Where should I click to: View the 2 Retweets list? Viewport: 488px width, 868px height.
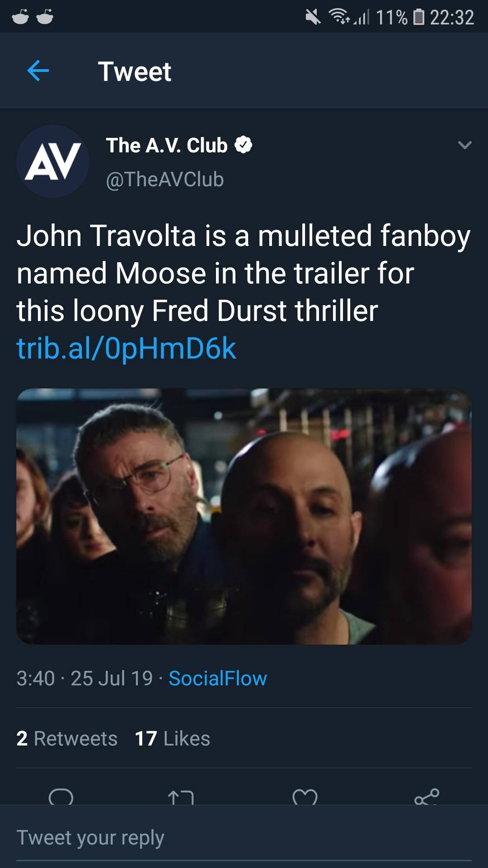(67, 739)
